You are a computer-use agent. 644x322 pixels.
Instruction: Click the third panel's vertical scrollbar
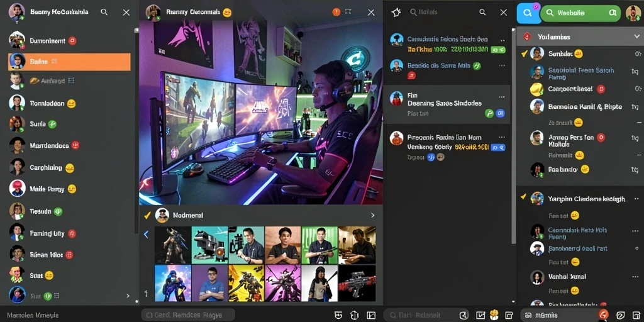[x=513, y=136]
